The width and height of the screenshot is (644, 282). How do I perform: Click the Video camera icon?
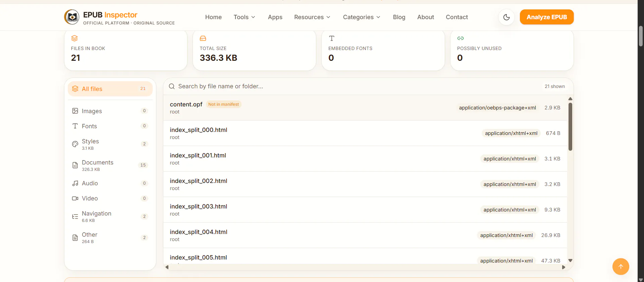[75, 198]
